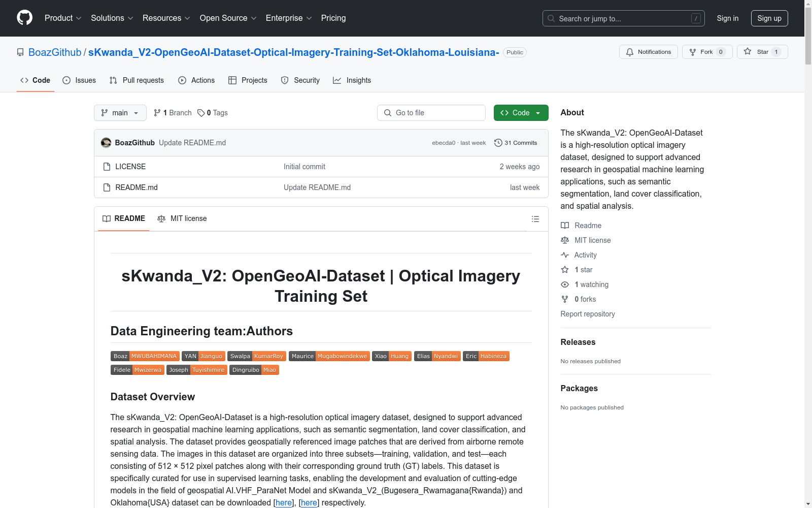The width and height of the screenshot is (812, 508).
Task: Expand the Enterprise menu
Action: [289, 18]
